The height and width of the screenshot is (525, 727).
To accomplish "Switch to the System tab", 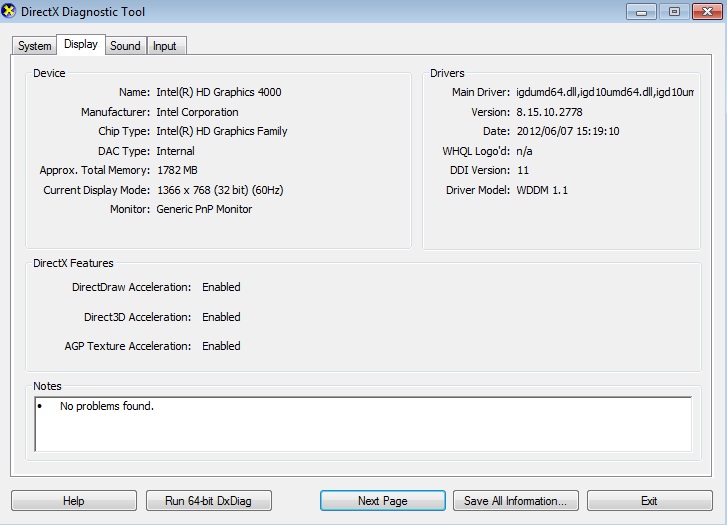I will [x=34, y=46].
